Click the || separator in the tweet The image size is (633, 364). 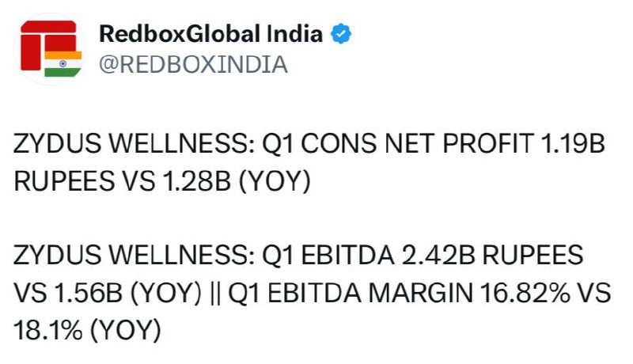coord(215,294)
